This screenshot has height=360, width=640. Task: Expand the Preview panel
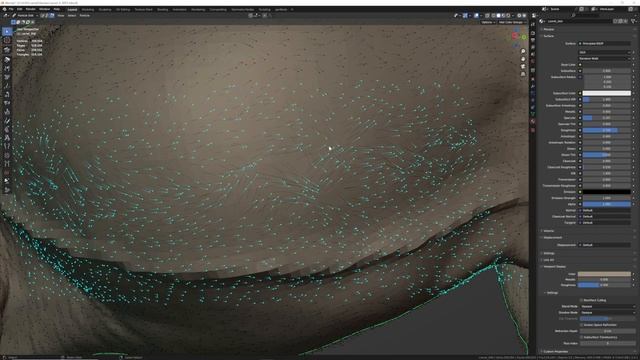point(549,29)
